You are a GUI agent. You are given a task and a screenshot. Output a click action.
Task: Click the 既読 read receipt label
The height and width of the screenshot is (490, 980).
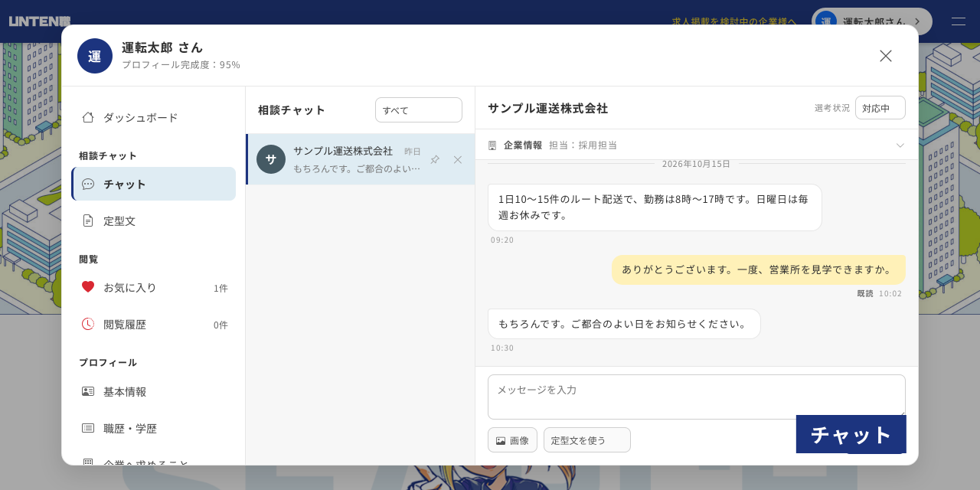865,293
